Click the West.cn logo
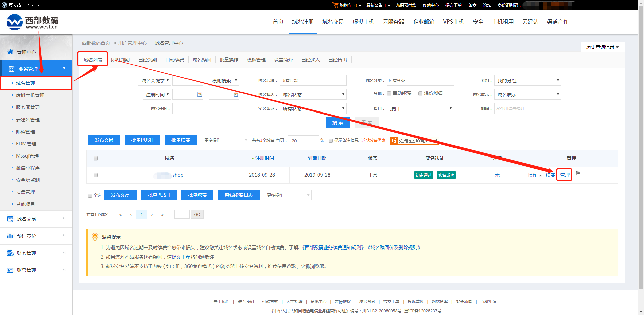Image resolution: width=644 pixels, height=315 pixels. pos(33,22)
